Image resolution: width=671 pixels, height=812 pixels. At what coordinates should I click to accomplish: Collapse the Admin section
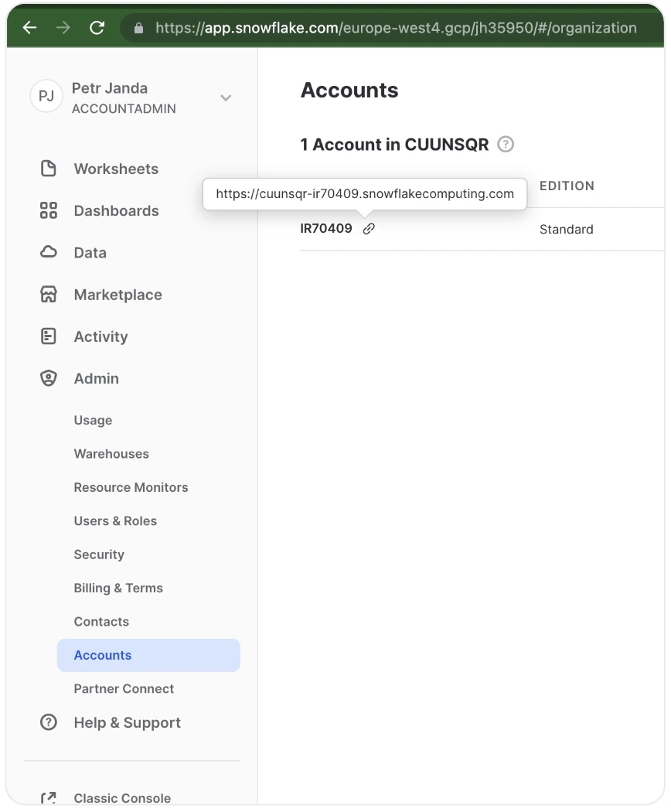(97, 379)
